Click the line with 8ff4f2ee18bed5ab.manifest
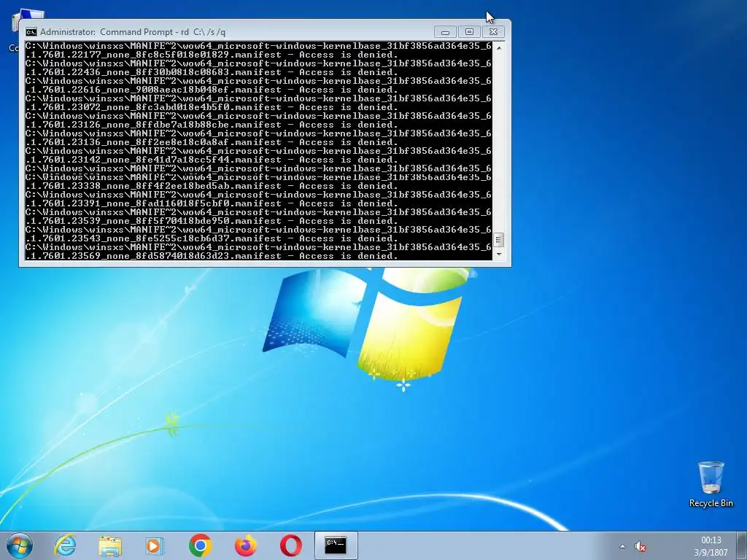 (212, 186)
